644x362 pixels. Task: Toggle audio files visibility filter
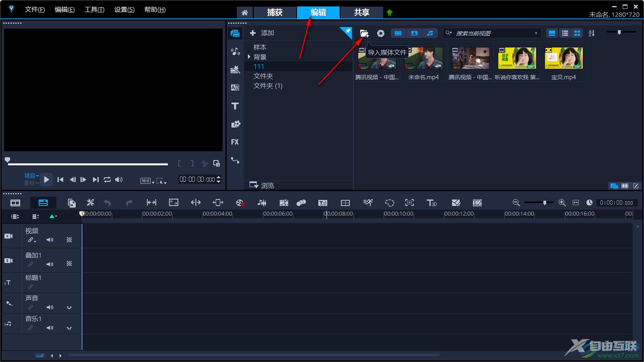[x=430, y=33]
